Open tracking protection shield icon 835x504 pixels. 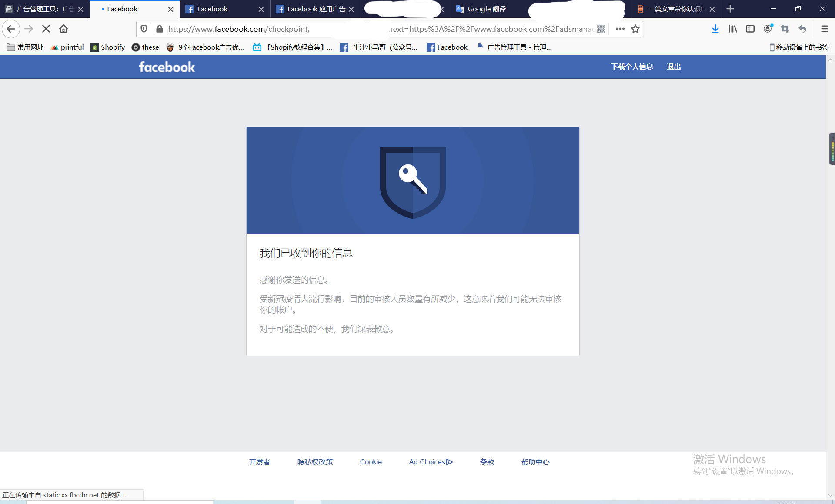tap(144, 29)
